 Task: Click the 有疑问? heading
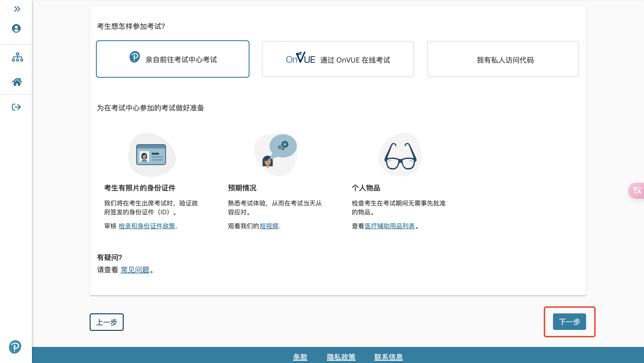(110, 257)
